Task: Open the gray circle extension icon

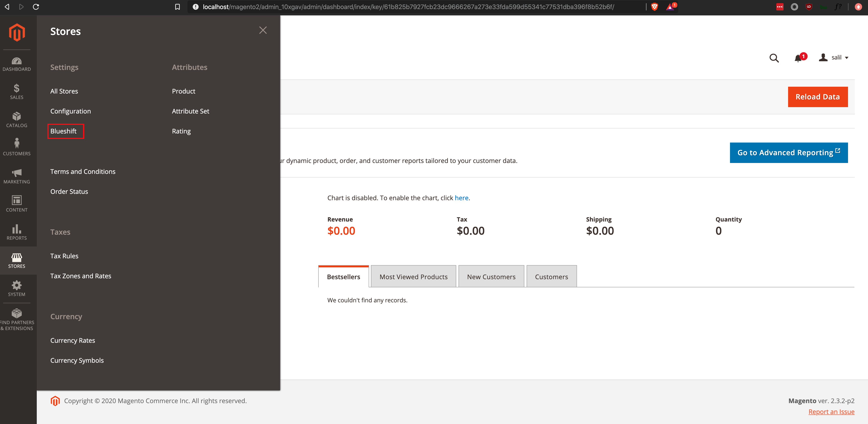Action: click(794, 7)
